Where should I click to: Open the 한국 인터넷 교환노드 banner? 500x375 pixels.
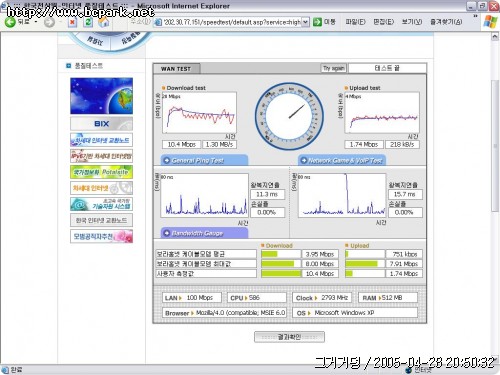101,220
